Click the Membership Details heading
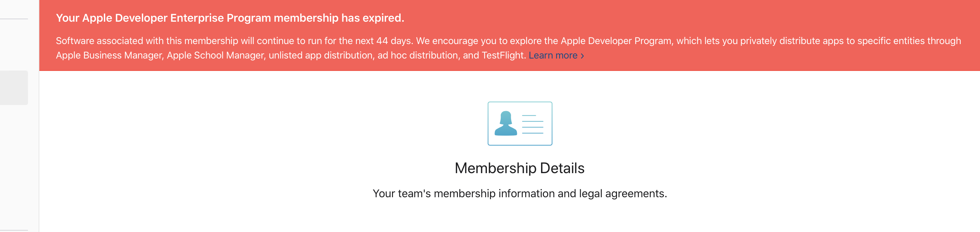This screenshot has height=232, width=980. click(x=519, y=168)
